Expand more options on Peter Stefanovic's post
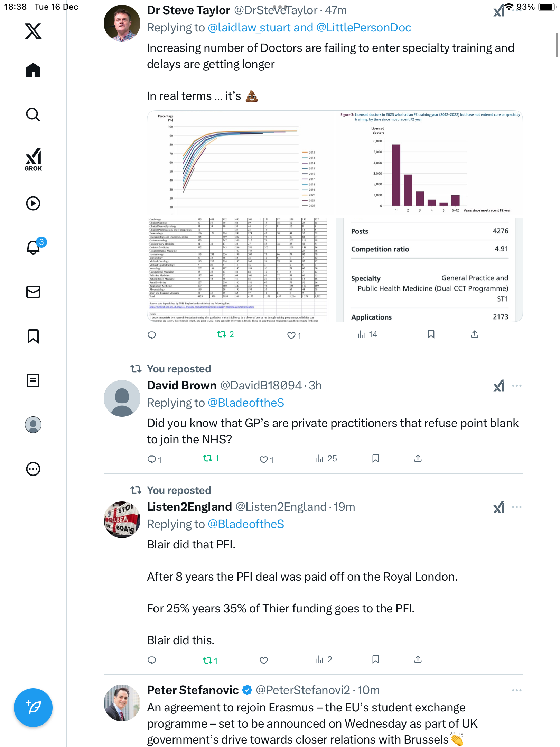The height and width of the screenshot is (747, 560). click(516, 690)
